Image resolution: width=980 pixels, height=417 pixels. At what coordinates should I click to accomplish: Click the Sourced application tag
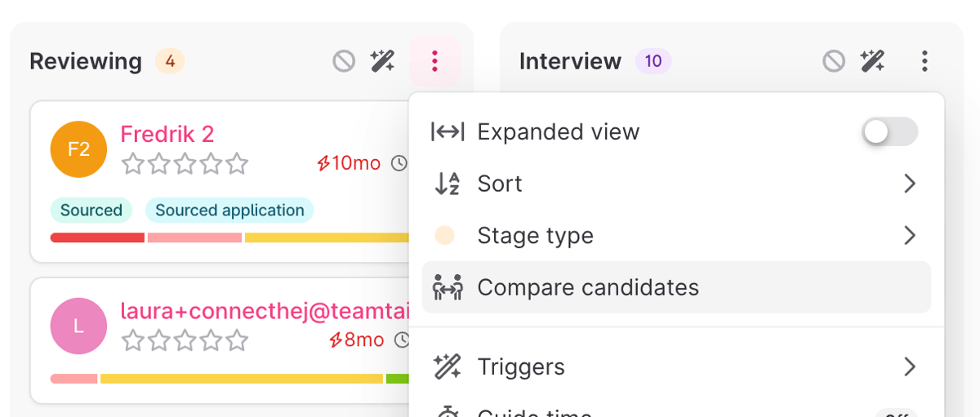[229, 211]
